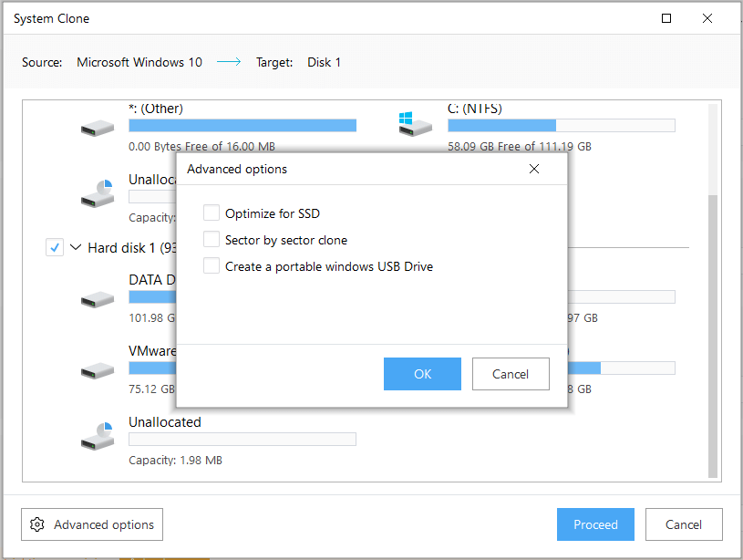The height and width of the screenshot is (560, 743).
Task: Tick the Sector by sector clone checkbox
Action: 212,240
